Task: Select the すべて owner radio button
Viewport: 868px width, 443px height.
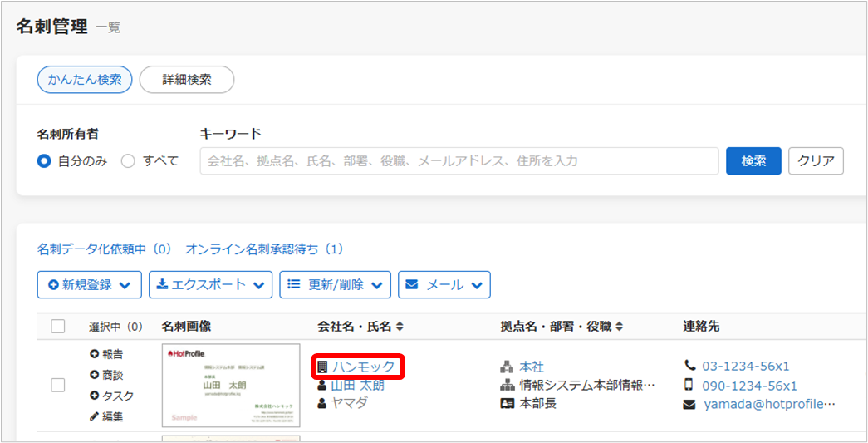Action: pyautogui.click(x=128, y=161)
